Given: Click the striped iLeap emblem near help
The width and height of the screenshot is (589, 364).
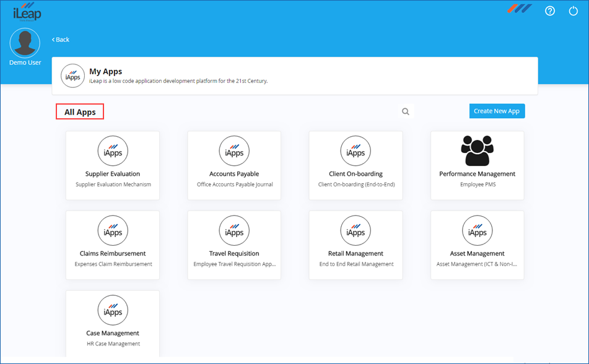Looking at the screenshot, I should [x=520, y=8].
